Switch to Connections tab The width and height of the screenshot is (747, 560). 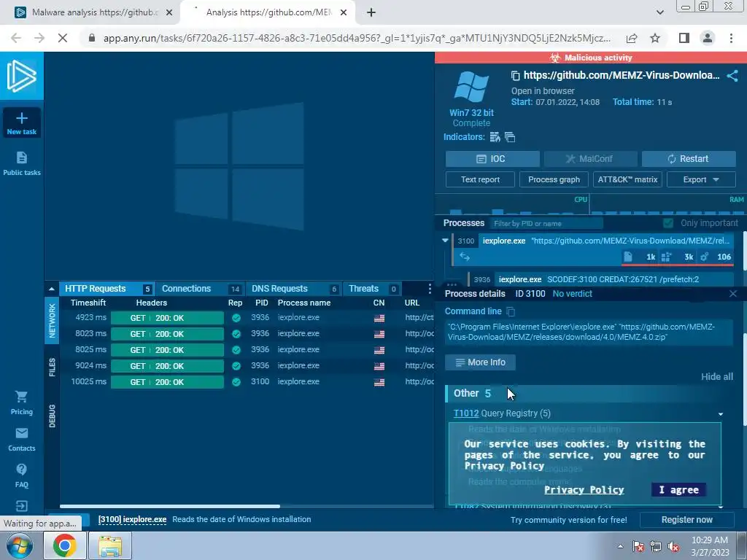[x=201, y=289]
